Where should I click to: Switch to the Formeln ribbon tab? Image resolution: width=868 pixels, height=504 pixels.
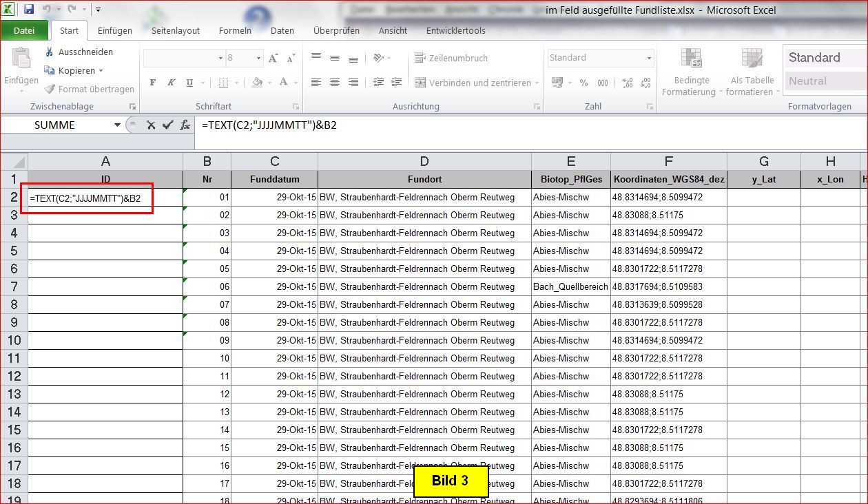point(235,30)
